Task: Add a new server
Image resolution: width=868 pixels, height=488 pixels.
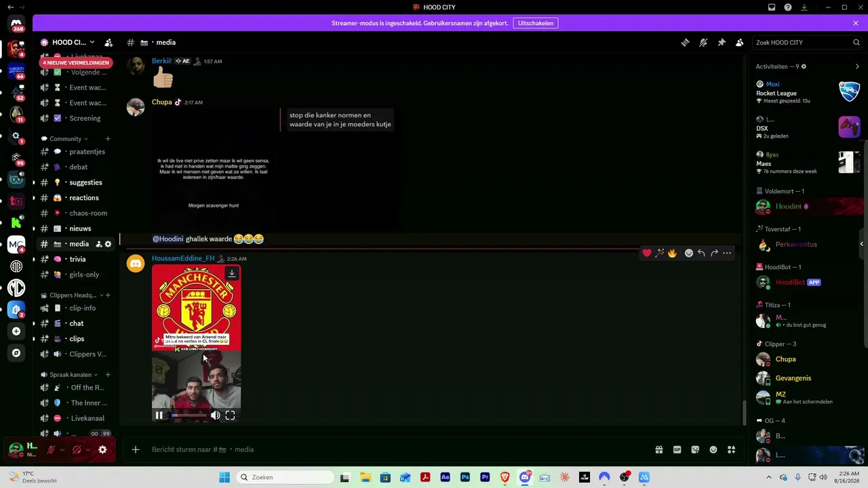Action: (x=16, y=331)
